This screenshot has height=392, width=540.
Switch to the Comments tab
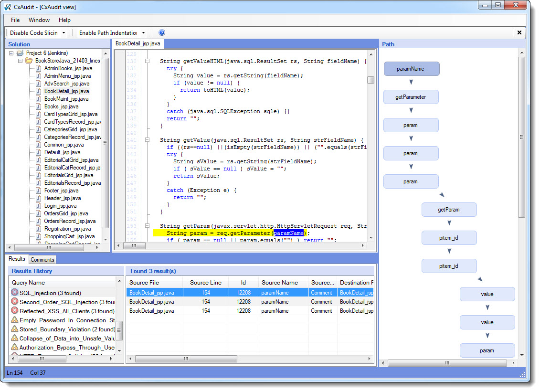42,260
